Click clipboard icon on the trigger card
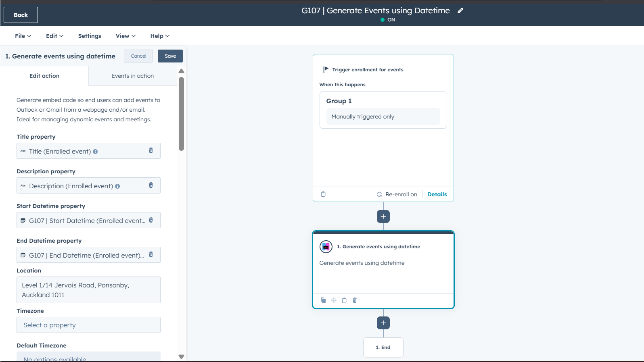The height and width of the screenshot is (362, 644). coord(323,194)
